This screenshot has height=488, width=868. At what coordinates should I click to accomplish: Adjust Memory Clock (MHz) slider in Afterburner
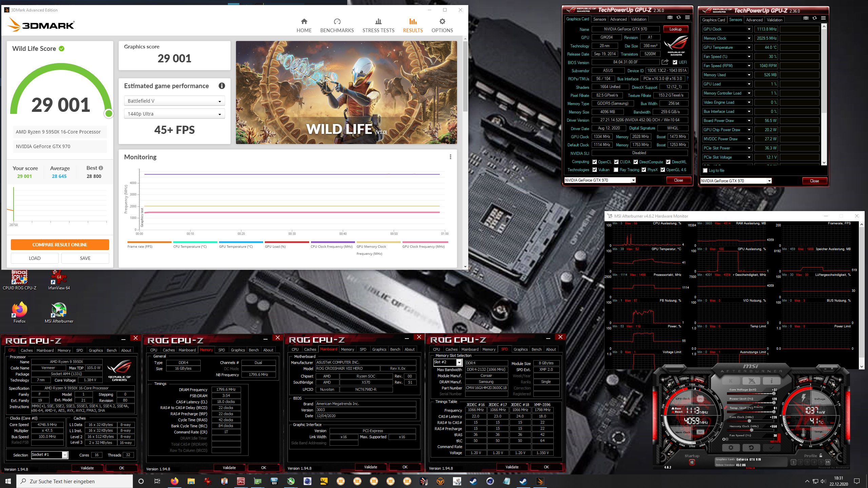click(751, 430)
